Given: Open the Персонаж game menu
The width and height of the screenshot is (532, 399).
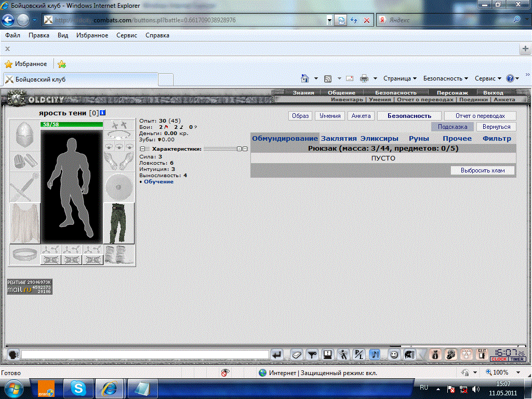Looking at the screenshot, I should pyautogui.click(x=453, y=92).
